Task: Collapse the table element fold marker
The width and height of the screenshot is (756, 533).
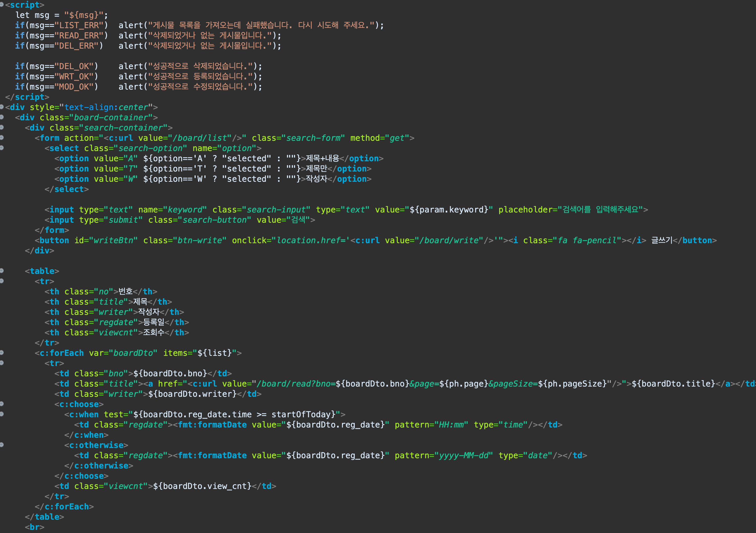Action: (2, 271)
